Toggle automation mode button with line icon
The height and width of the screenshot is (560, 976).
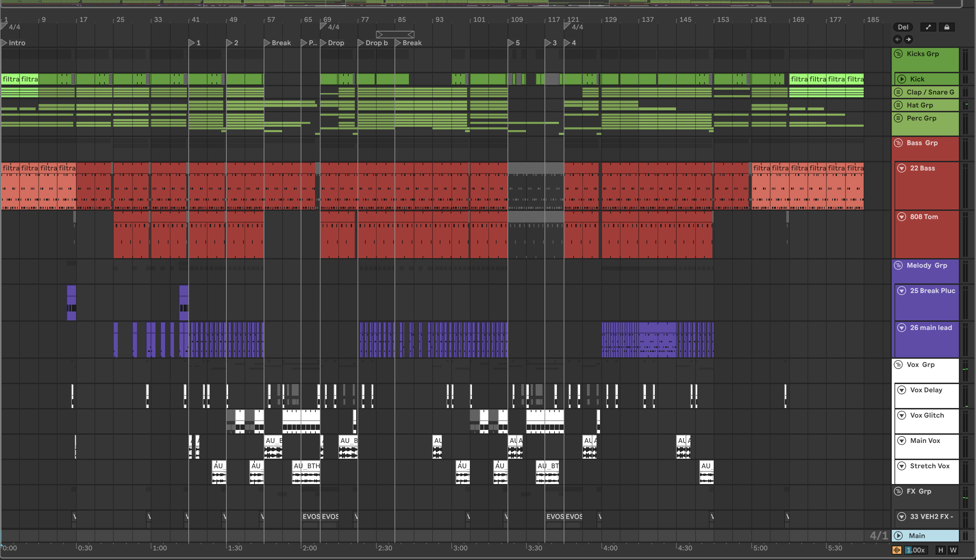[928, 27]
